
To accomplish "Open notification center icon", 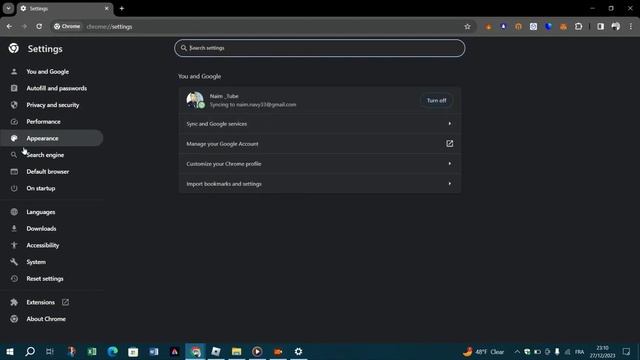I will coord(627,352).
